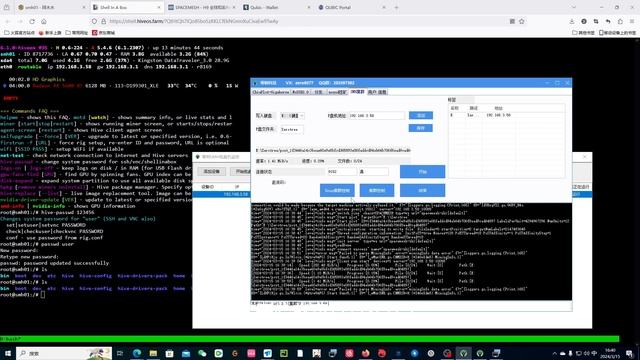Open the taskbar clock and calendar
This screenshot has height=360, width=640.
[610, 353]
